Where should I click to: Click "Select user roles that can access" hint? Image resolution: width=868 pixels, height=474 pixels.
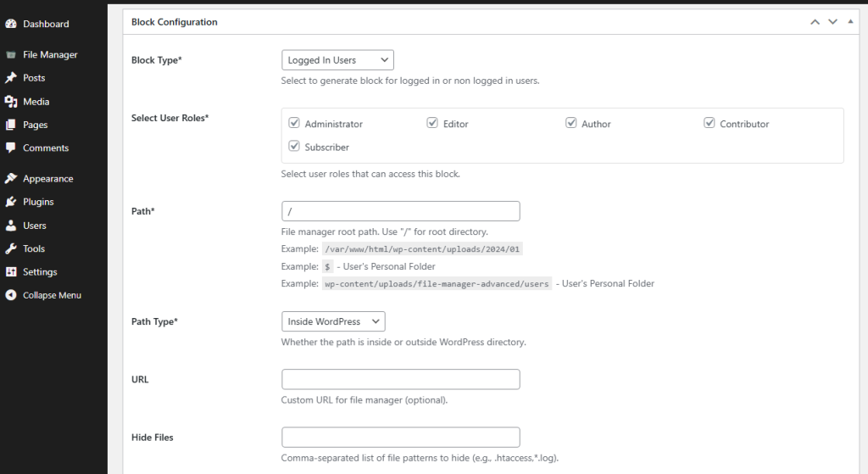click(x=370, y=174)
